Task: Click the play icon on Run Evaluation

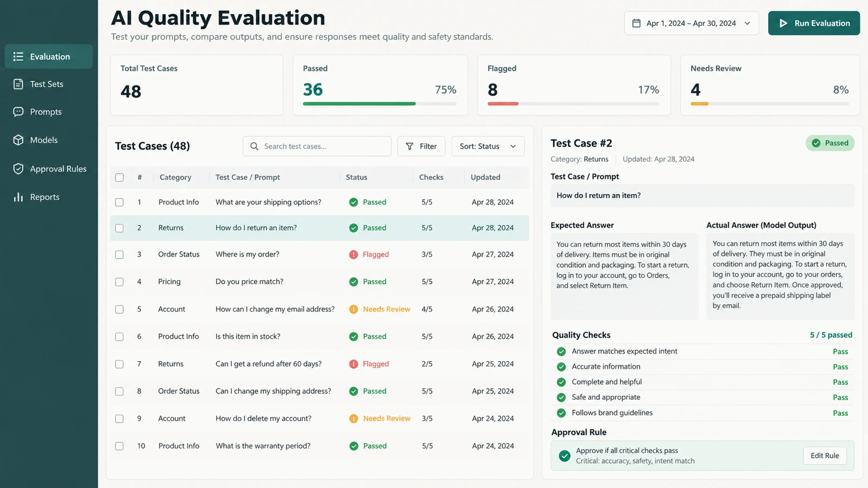Action: tap(783, 23)
